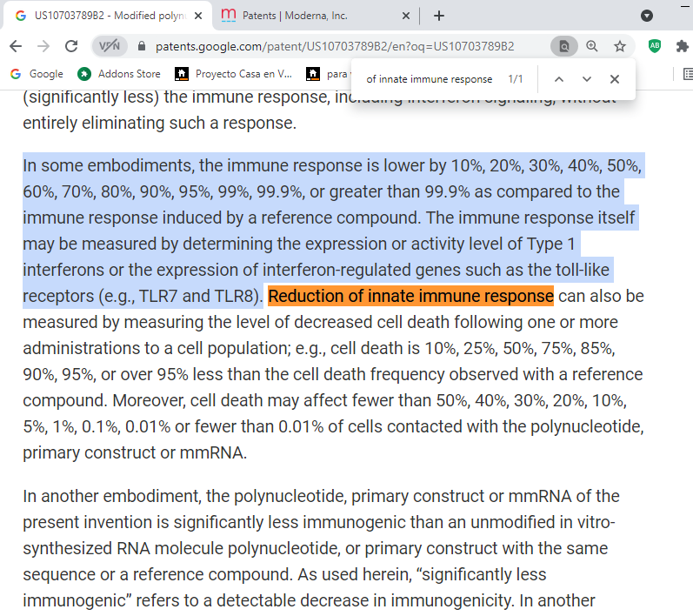Go to next find result
Image resolution: width=693 pixels, height=616 pixels.
point(587,79)
